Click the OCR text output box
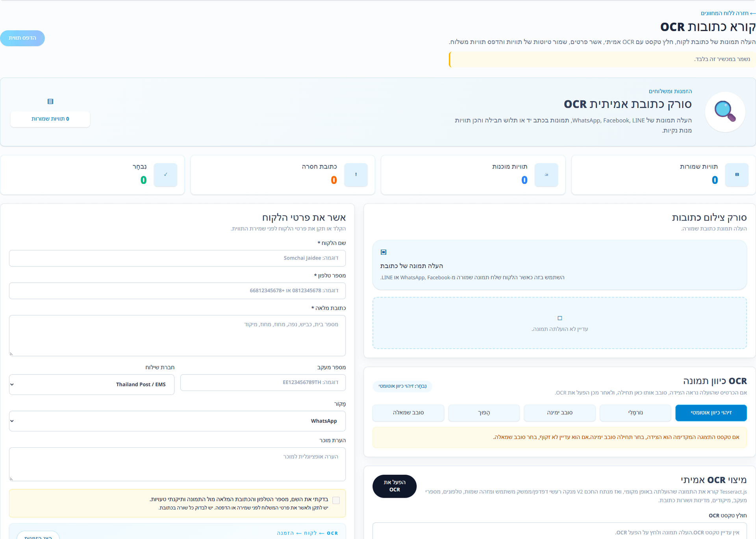Screen dimensions: 756x539 tap(560, 531)
